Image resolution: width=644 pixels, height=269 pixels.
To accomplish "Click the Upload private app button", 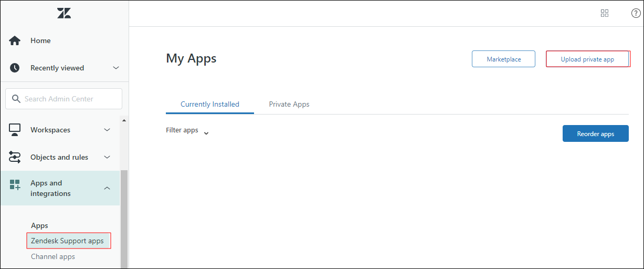I will coord(587,59).
